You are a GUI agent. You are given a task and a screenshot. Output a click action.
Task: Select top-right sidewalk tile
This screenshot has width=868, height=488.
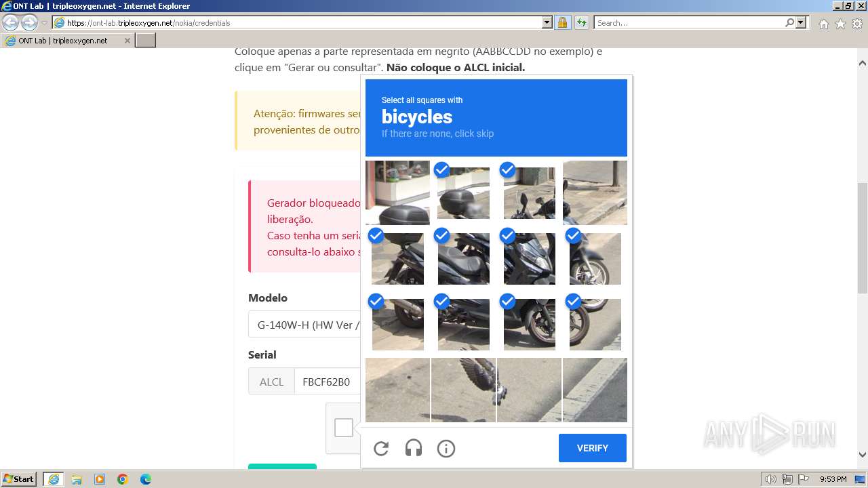click(595, 192)
